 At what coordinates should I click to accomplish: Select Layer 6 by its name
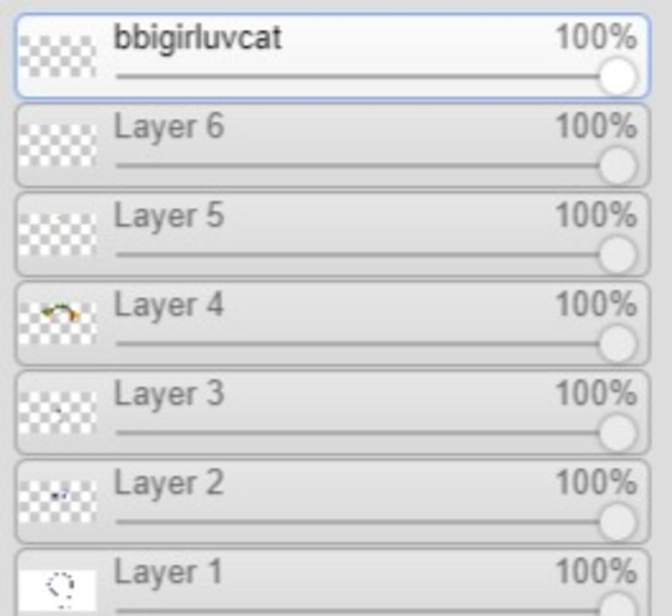click(169, 127)
